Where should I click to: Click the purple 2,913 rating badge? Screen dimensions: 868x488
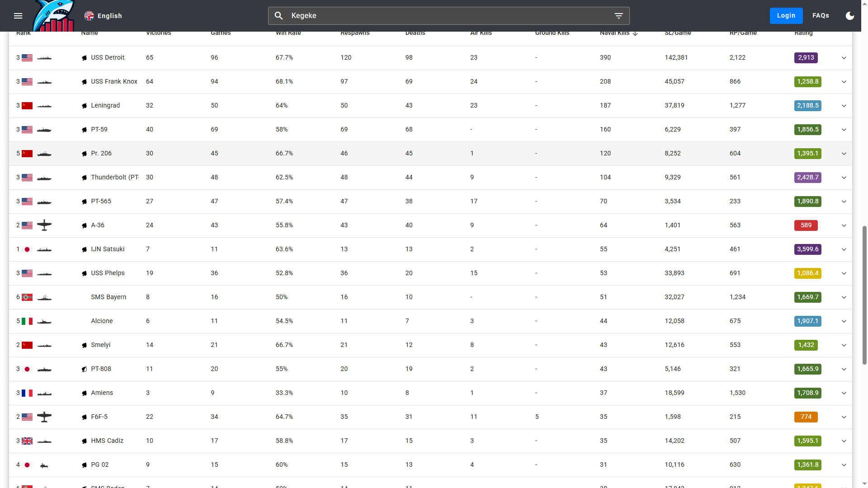pos(806,58)
